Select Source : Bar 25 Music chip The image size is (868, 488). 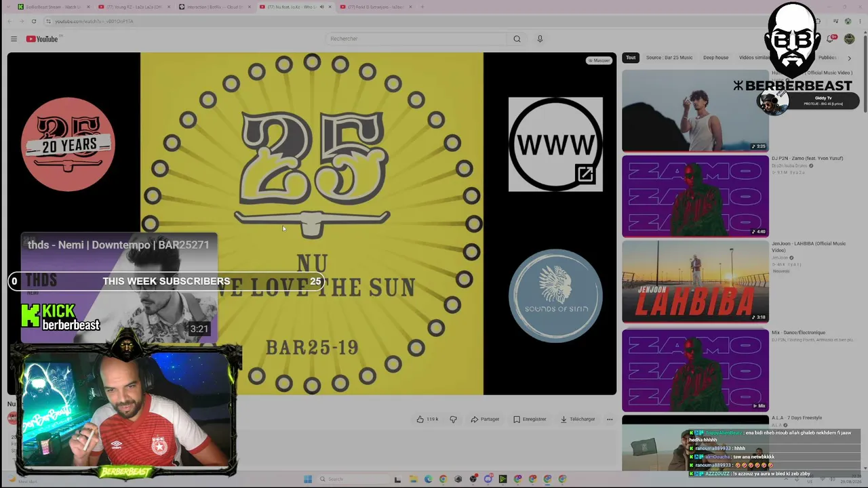(669, 58)
